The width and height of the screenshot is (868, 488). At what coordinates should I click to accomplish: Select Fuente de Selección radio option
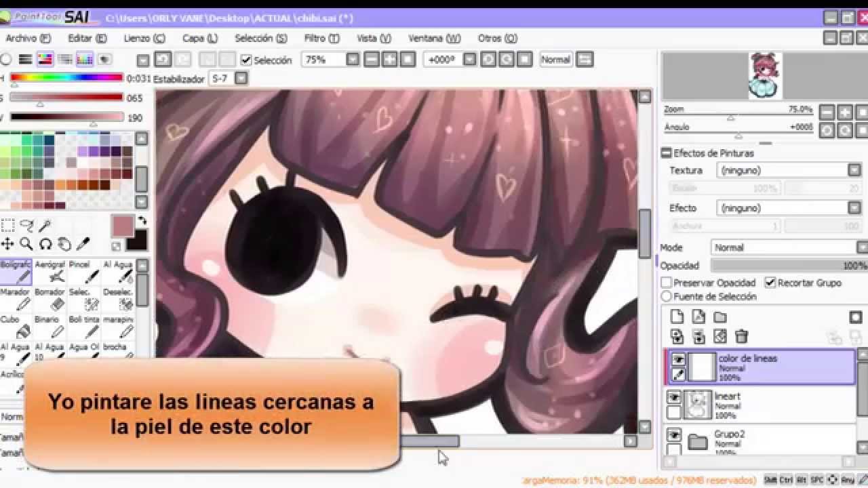pyautogui.click(x=667, y=296)
